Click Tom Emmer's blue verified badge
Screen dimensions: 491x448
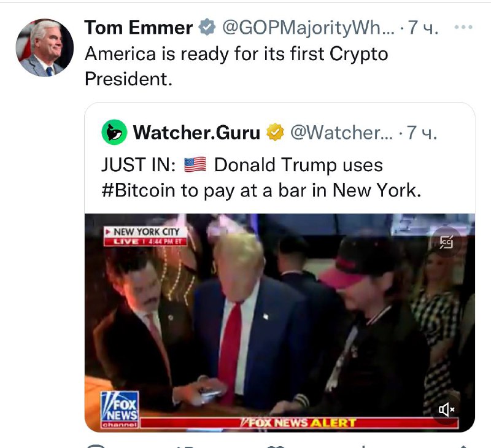pyautogui.click(x=207, y=27)
